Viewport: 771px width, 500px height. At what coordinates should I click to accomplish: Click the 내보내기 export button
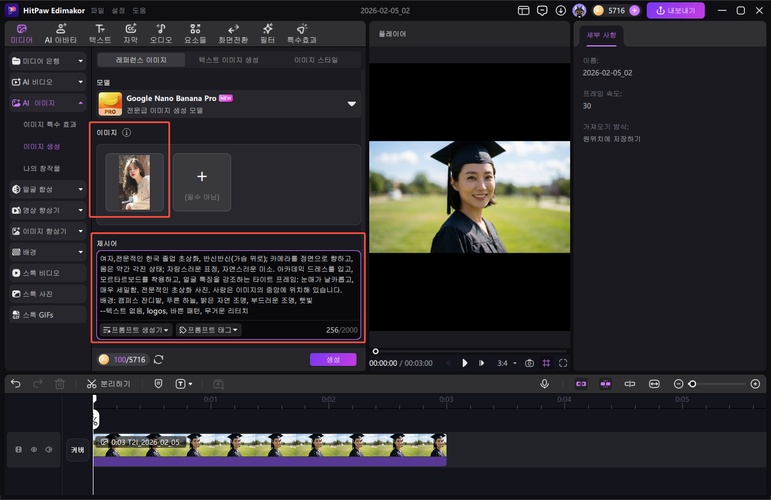click(675, 10)
